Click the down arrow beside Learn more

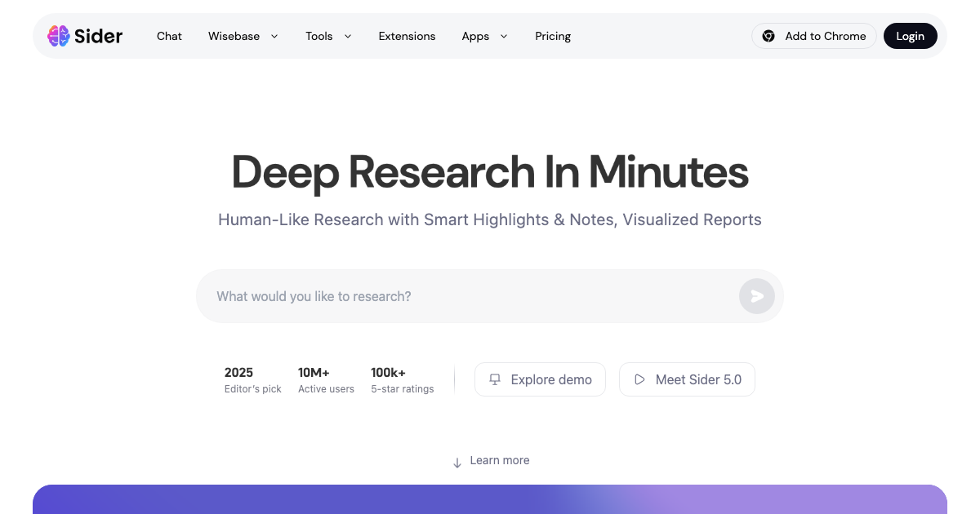(x=457, y=462)
